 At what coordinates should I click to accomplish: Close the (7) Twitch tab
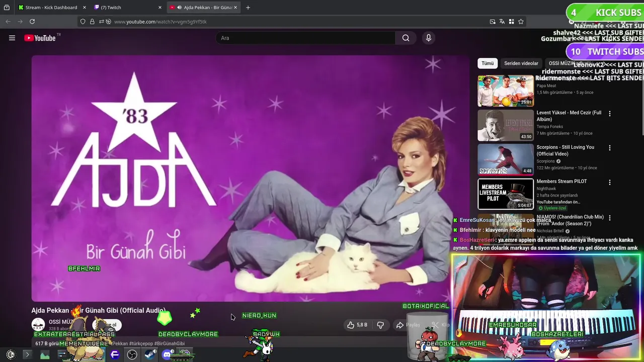160,8
